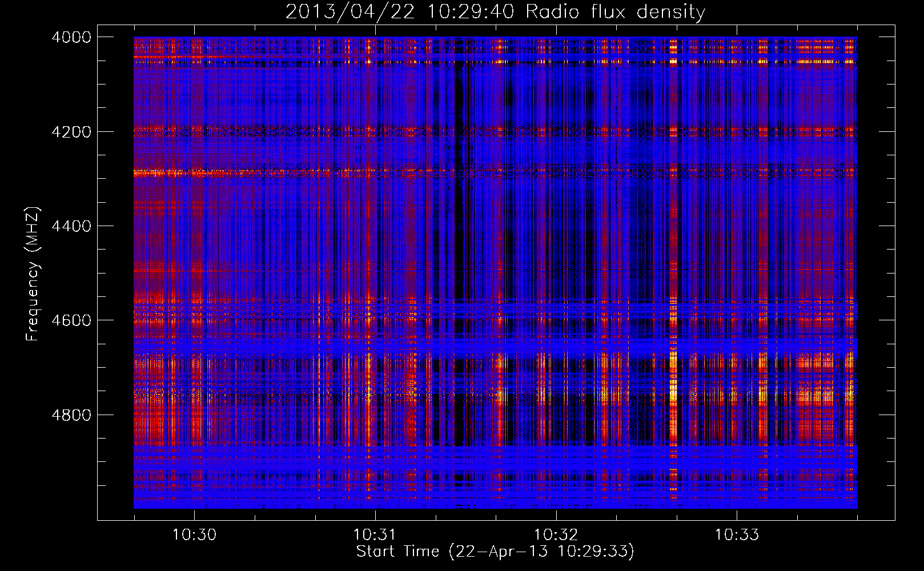Click the '4000' frequency axis label
Image resolution: width=924 pixels, height=571 pixels.
71,37
